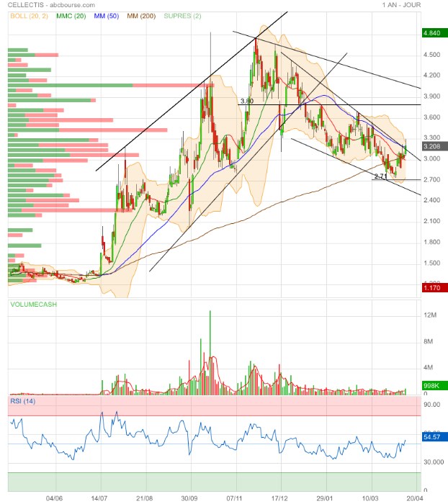This screenshot has width=448, height=504.
Task: Click the 3.600 price axis label
Action: tap(432, 117)
